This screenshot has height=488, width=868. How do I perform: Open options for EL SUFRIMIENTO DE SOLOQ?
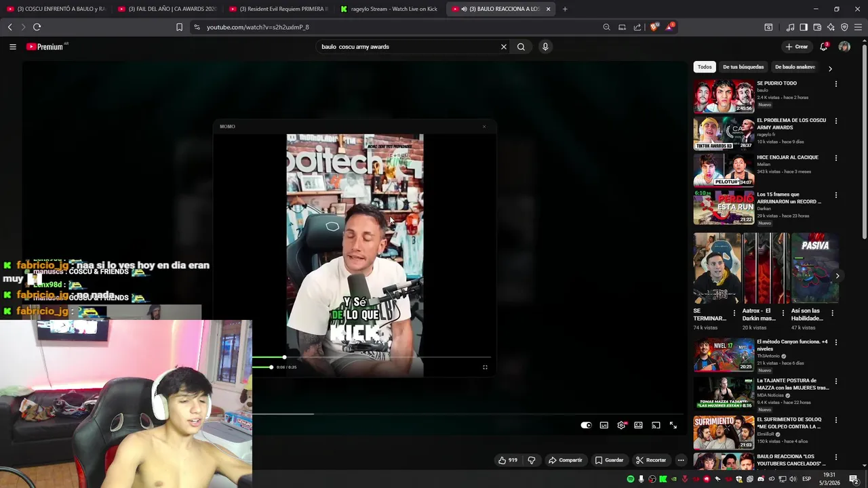coord(835,420)
